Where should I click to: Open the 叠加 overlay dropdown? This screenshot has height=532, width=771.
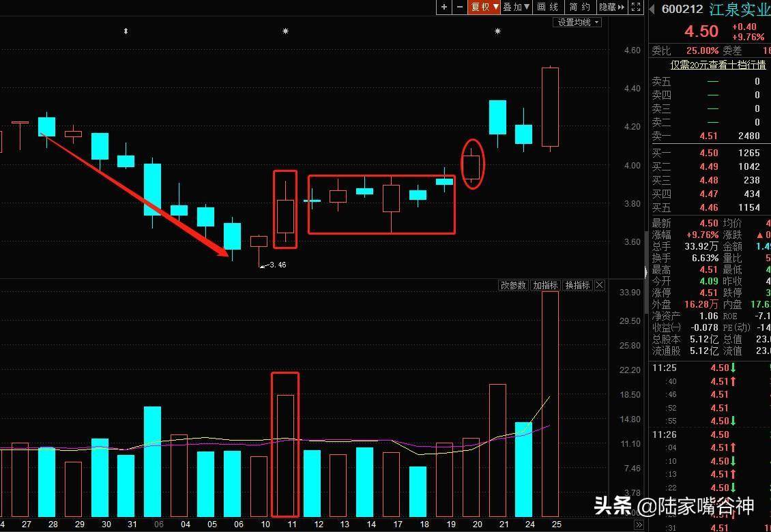[517, 7]
